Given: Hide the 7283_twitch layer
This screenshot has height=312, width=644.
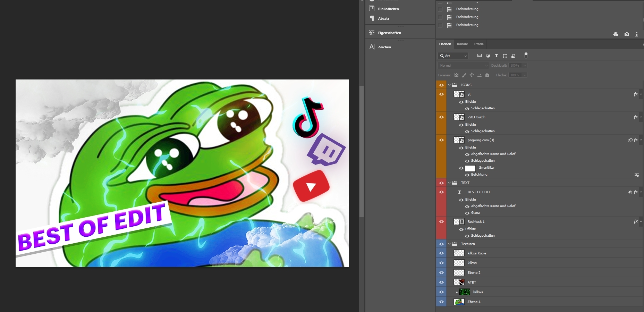Looking at the screenshot, I should (441, 117).
